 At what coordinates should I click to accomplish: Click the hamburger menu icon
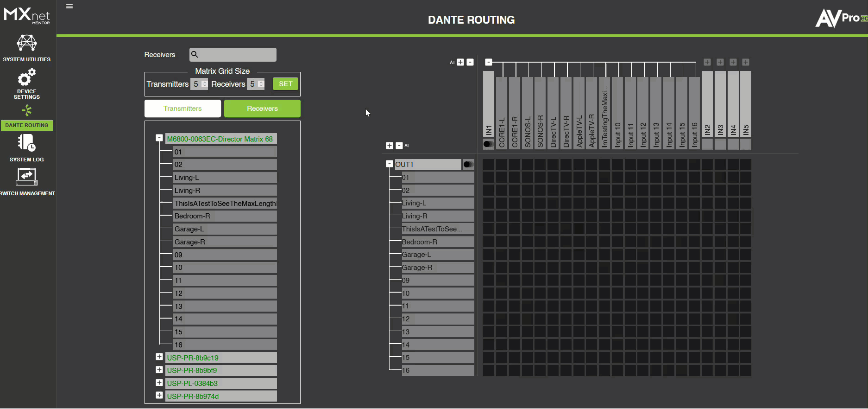(69, 6)
